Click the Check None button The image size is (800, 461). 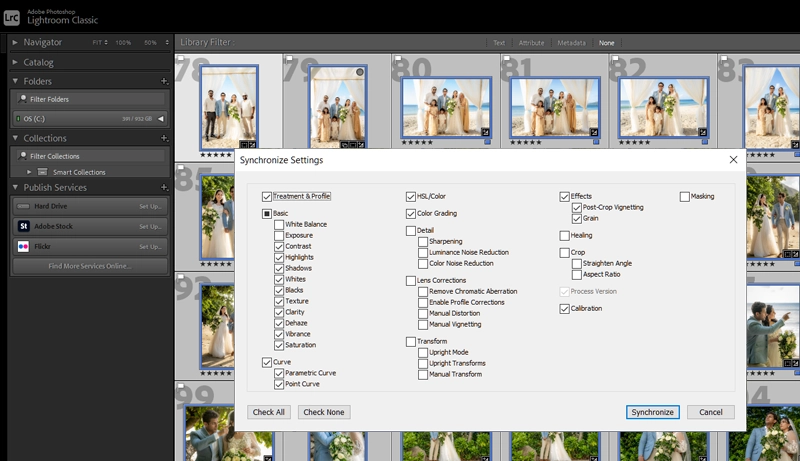pyautogui.click(x=324, y=412)
